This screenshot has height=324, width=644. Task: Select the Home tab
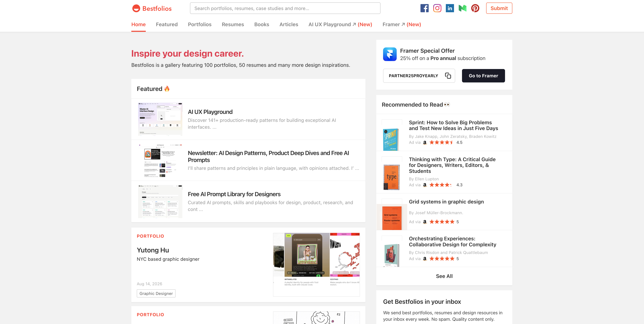click(138, 24)
